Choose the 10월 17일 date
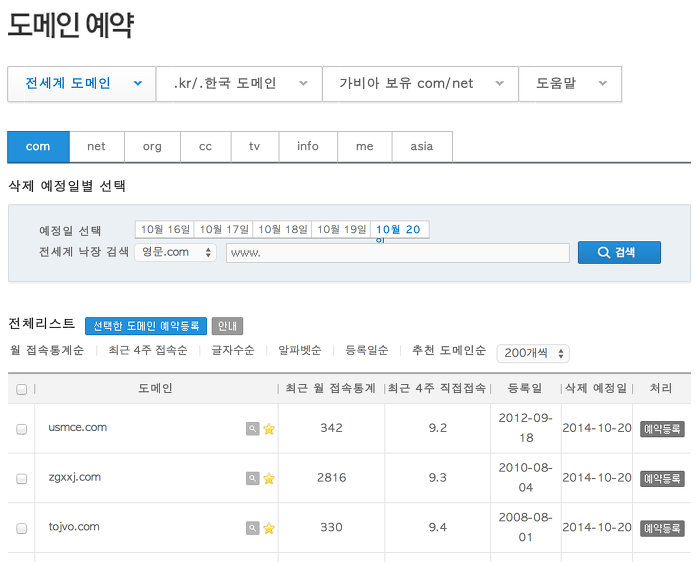Image resolution: width=700 pixels, height=562 pixels. 224,229
